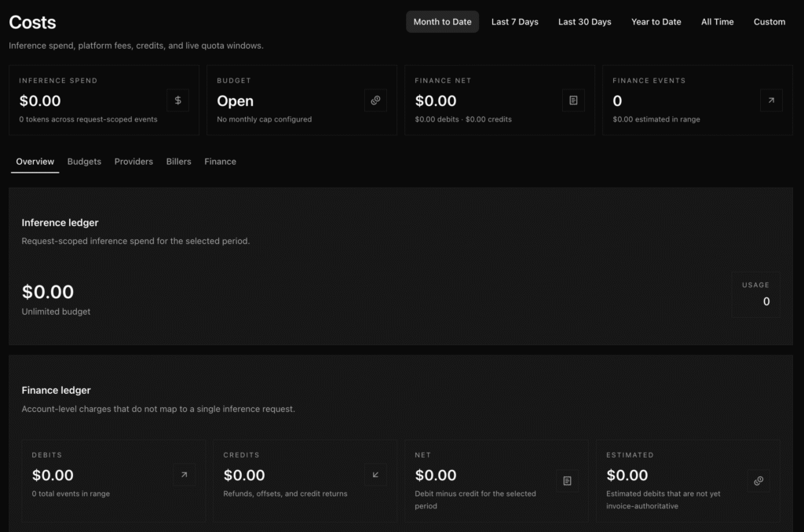
Task: Choose the Last 30 Days range
Action: click(584, 21)
